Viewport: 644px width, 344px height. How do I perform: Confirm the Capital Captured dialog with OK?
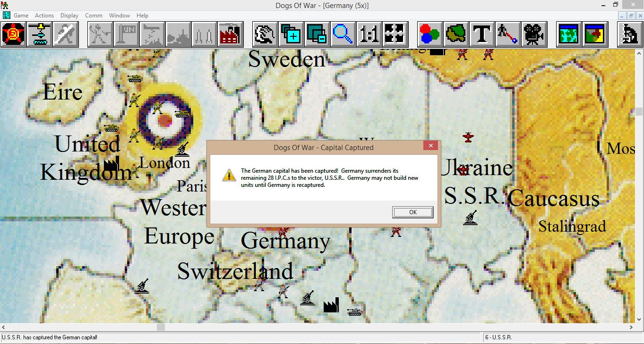[412, 212]
